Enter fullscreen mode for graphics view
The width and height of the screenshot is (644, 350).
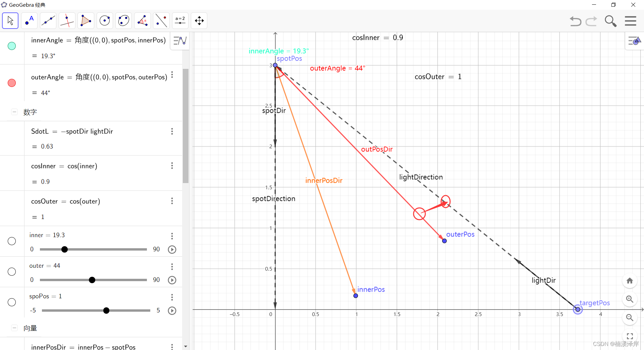click(x=630, y=336)
